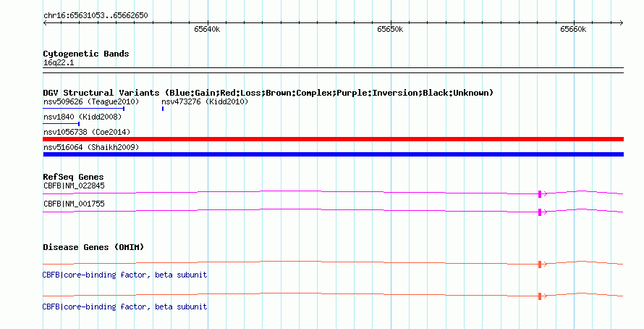
Task: Click the Cytogenetic Bands track title
Action: (x=86, y=54)
